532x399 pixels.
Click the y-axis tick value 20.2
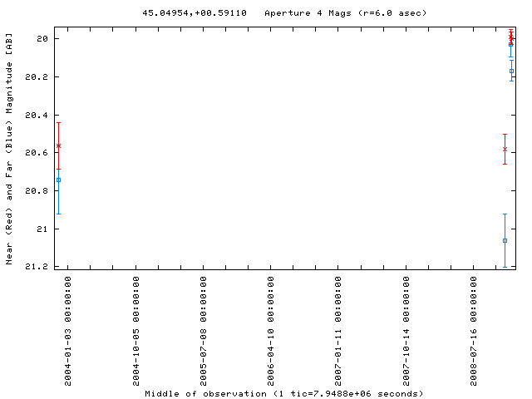pos(37,77)
